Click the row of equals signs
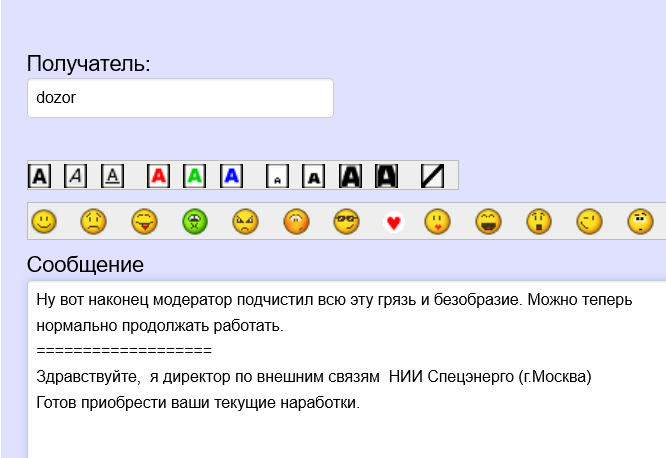Viewport: 666px width, 458px height. click(x=124, y=351)
